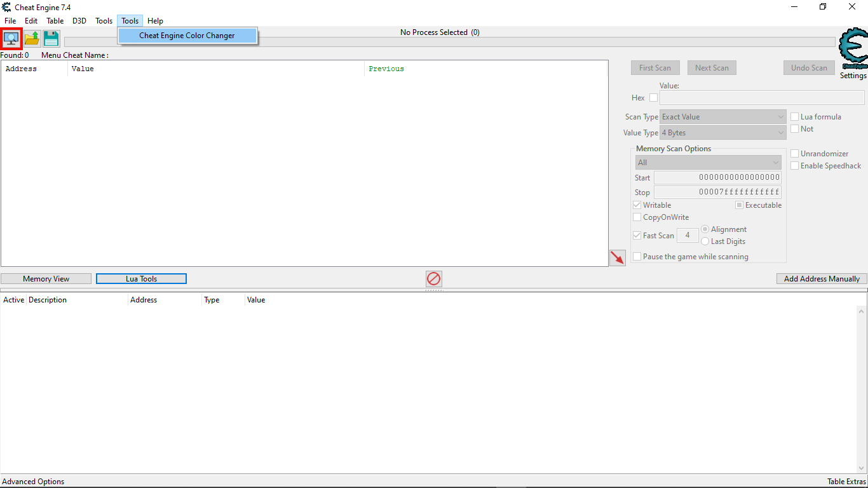Click the Previous column header
The height and width of the screenshot is (488, 868).
[486, 69]
